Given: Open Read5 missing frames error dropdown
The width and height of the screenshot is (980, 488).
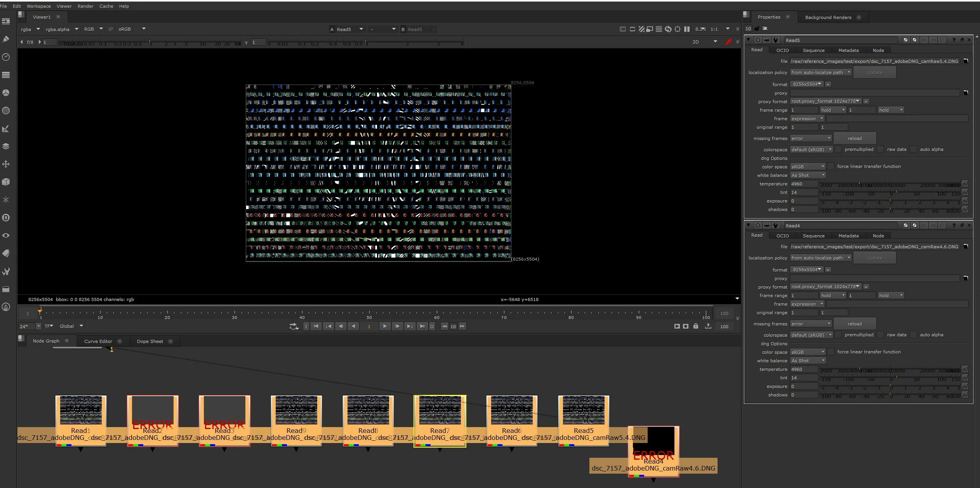Looking at the screenshot, I should point(811,138).
